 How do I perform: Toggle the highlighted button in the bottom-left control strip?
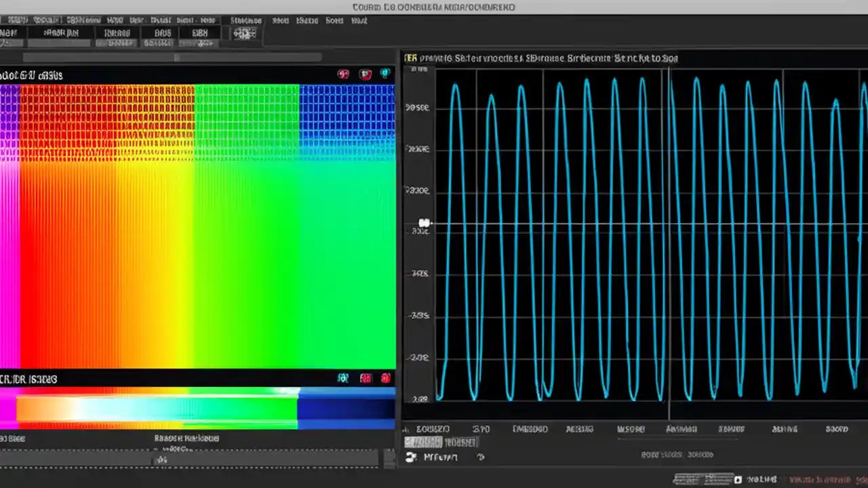[x=422, y=442]
